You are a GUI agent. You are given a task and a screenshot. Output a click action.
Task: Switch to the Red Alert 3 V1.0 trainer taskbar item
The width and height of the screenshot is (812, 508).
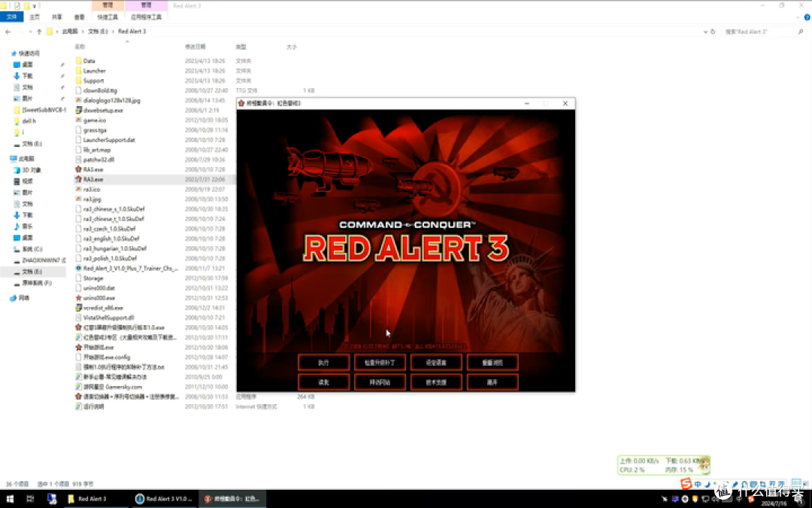tap(164, 499)
